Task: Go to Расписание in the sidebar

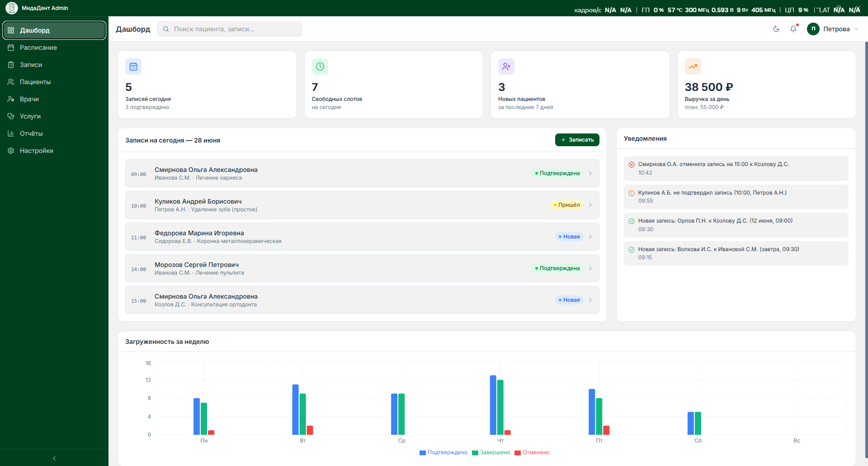Action: (54, 48)
